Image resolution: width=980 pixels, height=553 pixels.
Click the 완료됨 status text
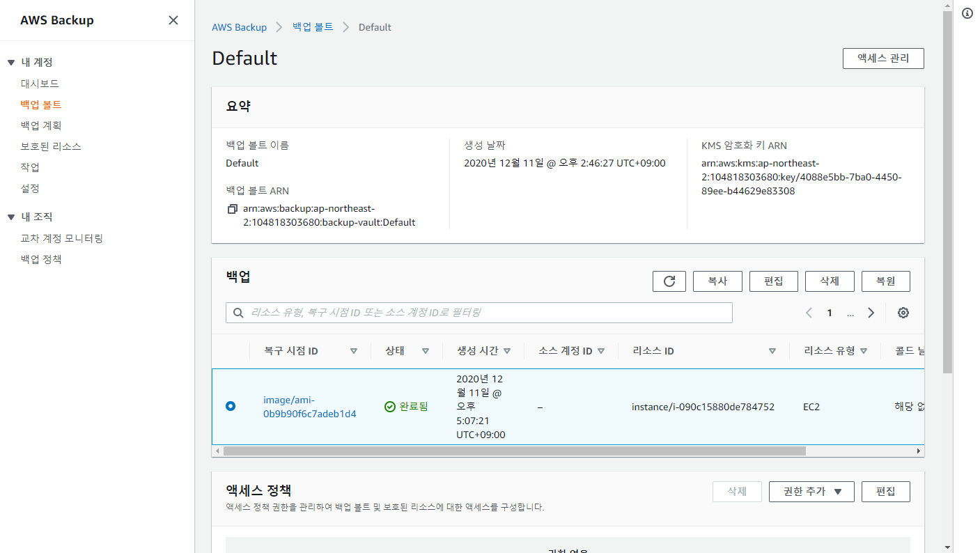pyautogui.click(x=414, y=407)
